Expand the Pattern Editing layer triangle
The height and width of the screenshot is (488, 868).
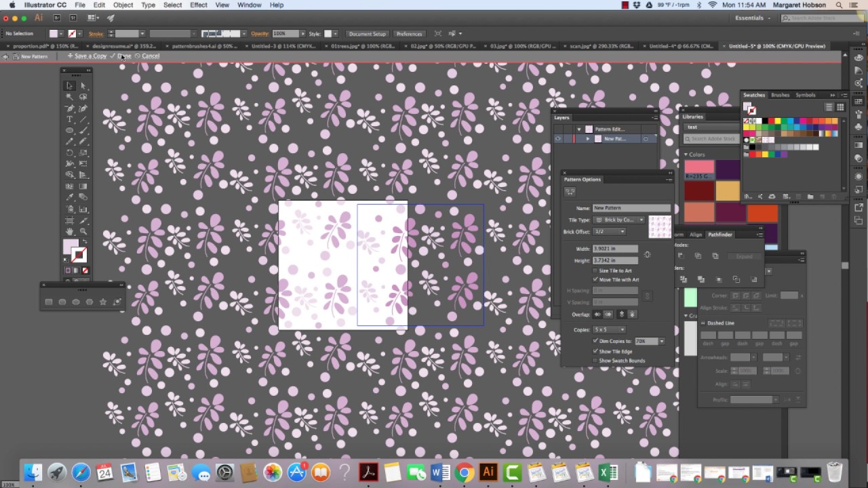point(579,129)
